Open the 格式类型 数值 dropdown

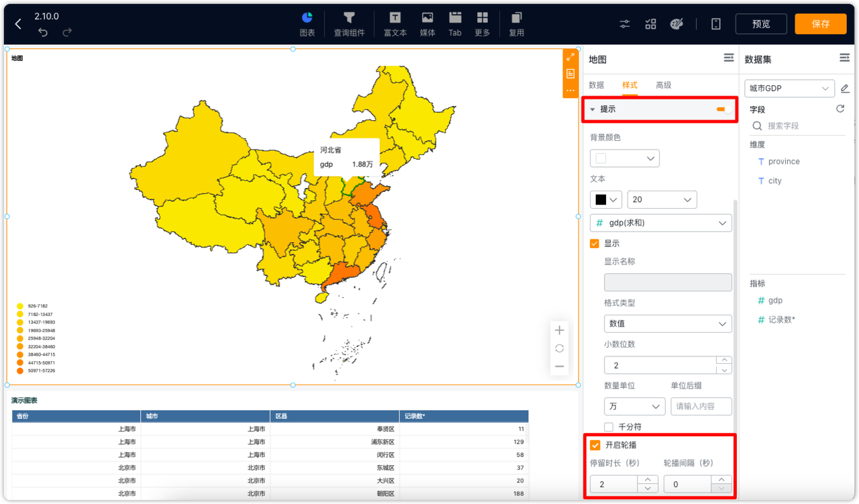click(x=668, y=323)
